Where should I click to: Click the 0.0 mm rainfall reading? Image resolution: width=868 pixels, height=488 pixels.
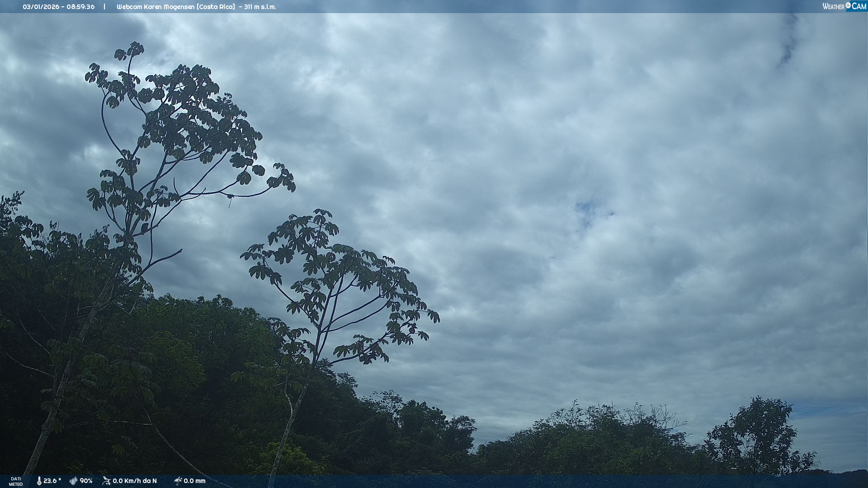click(194, 481)
